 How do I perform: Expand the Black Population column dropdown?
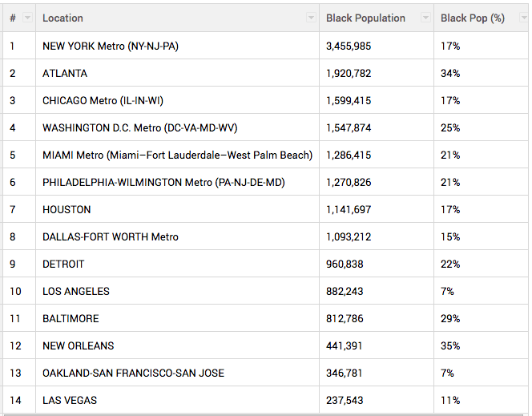click(x=425, y=18)
